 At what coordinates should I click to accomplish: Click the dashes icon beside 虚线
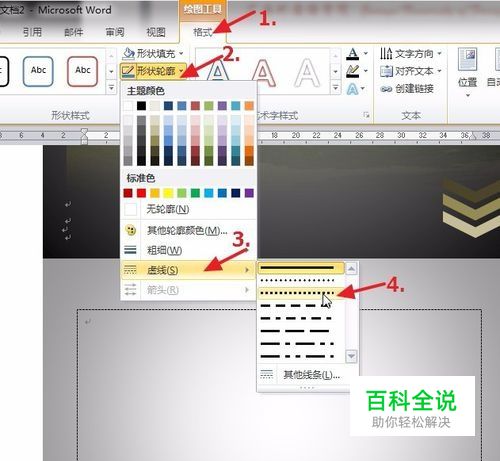point(130,269)
